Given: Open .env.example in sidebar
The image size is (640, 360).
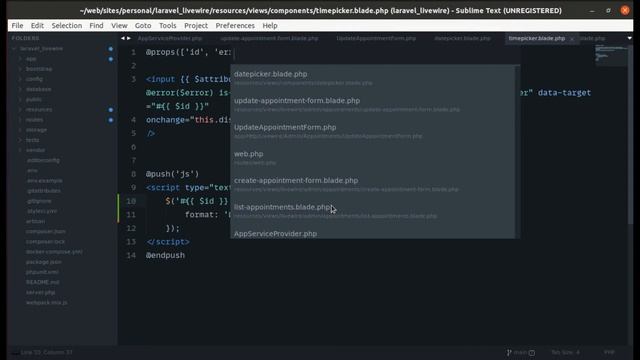Looking at the screenshot, I should (x=44, y=181).
